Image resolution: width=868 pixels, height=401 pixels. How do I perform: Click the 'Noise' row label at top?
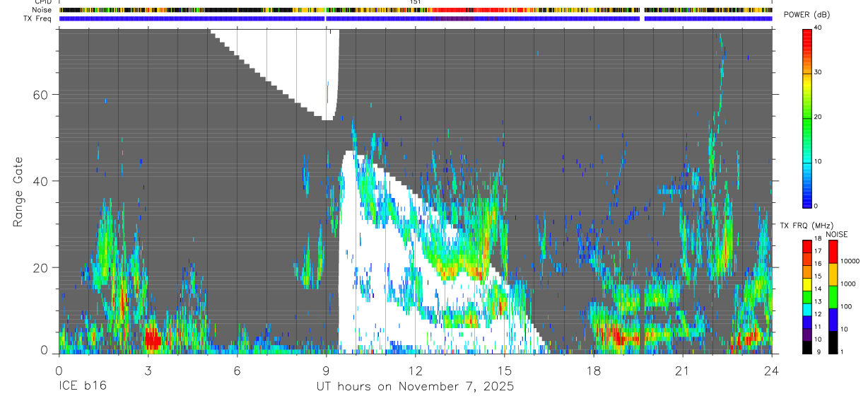(42, 10)
